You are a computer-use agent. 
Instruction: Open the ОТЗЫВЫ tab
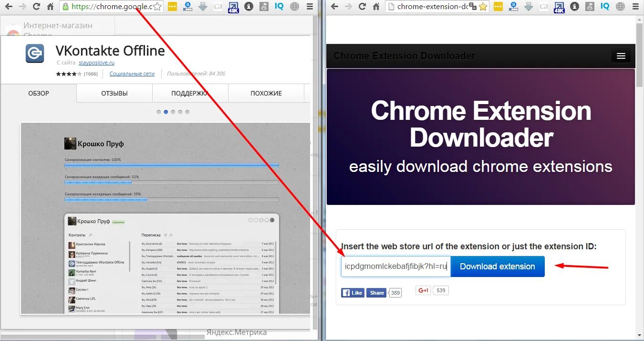click(x=114, y=93)
